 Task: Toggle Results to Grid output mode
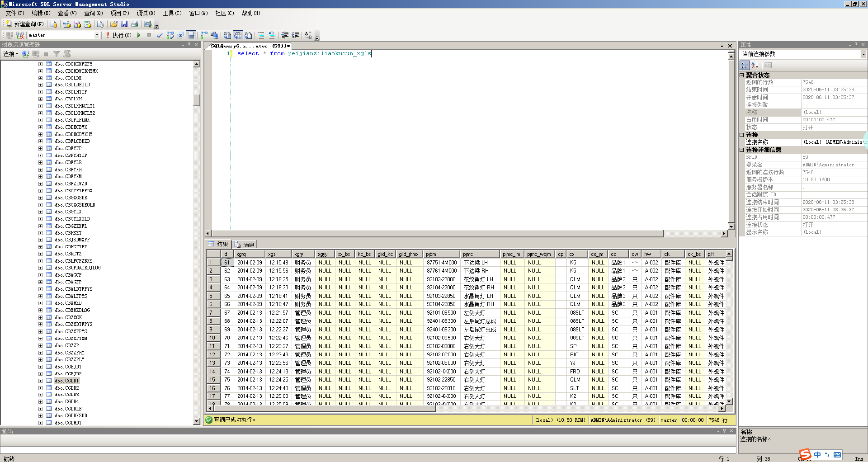238,35
